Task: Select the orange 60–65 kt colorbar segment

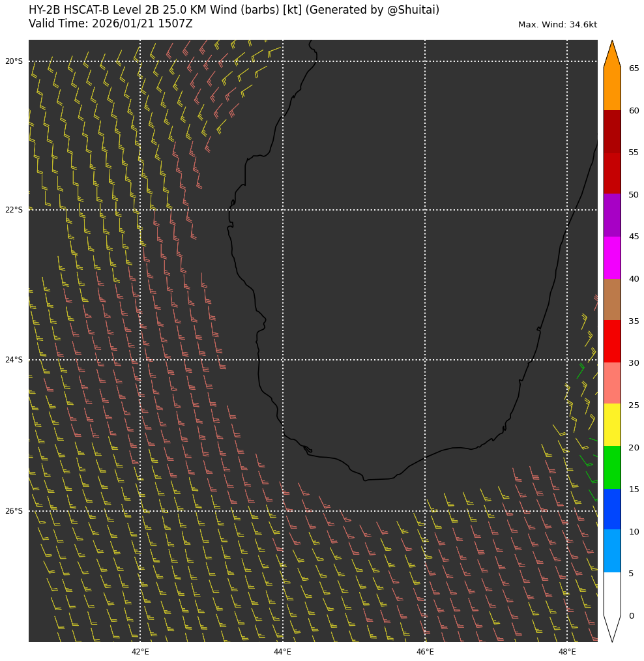Action: [x=611, y=89]
